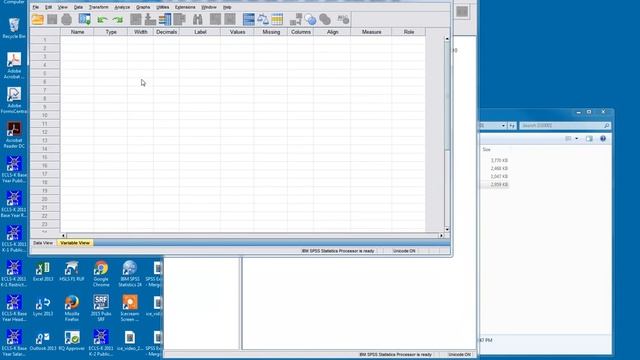This screenshot has width=640, height=360.
Task: Click the Role column header
Action: pos(409,32)
